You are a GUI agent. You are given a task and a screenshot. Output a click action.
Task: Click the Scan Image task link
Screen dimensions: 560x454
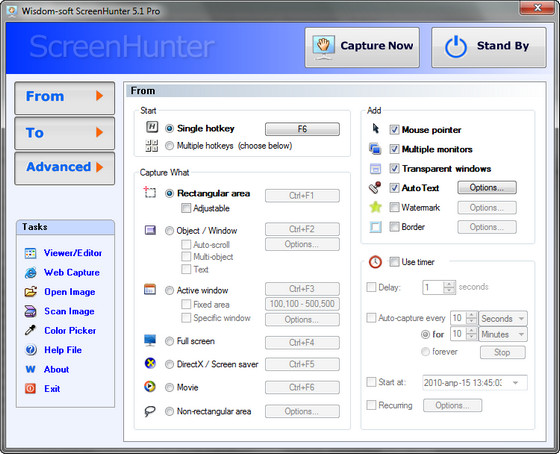[69, 311]
